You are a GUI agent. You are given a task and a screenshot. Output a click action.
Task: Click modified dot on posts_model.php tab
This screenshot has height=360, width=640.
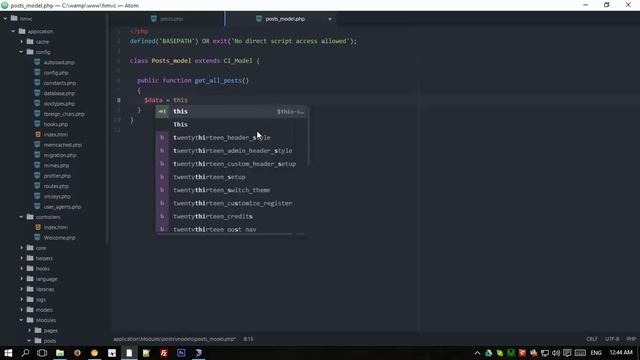point(330,19)
